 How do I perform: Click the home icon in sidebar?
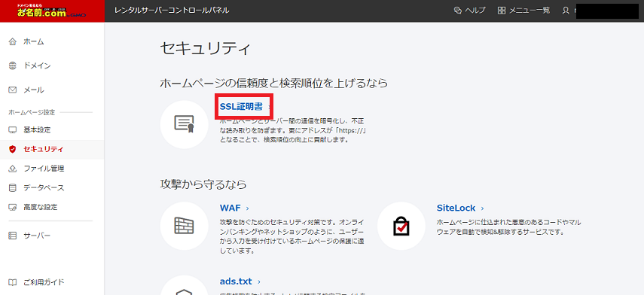(13, 41)
